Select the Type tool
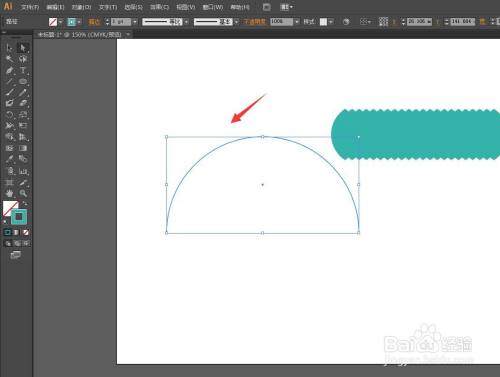The height and width of the screenshot is (377, 500). click(x=23, y=70)
